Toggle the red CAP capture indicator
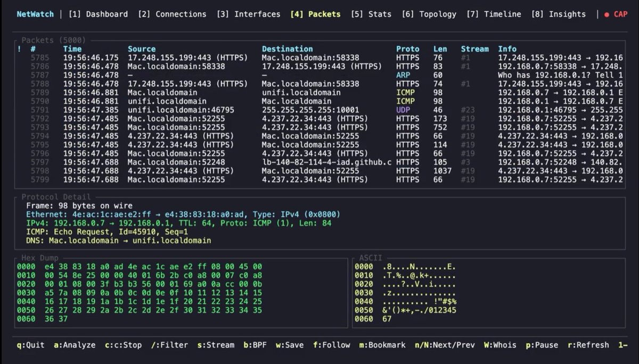The image size is (639, 364). [619, 14]
